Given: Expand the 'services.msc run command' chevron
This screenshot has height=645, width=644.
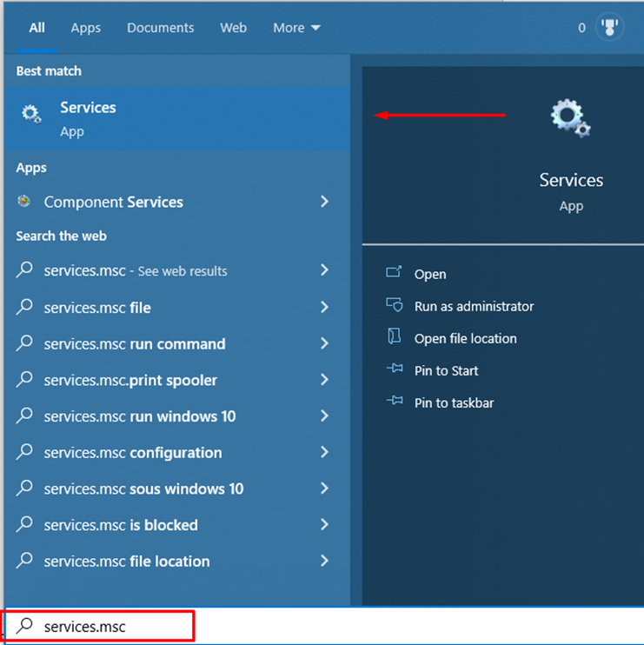Looking at the screenshot, I should [324, 343].
